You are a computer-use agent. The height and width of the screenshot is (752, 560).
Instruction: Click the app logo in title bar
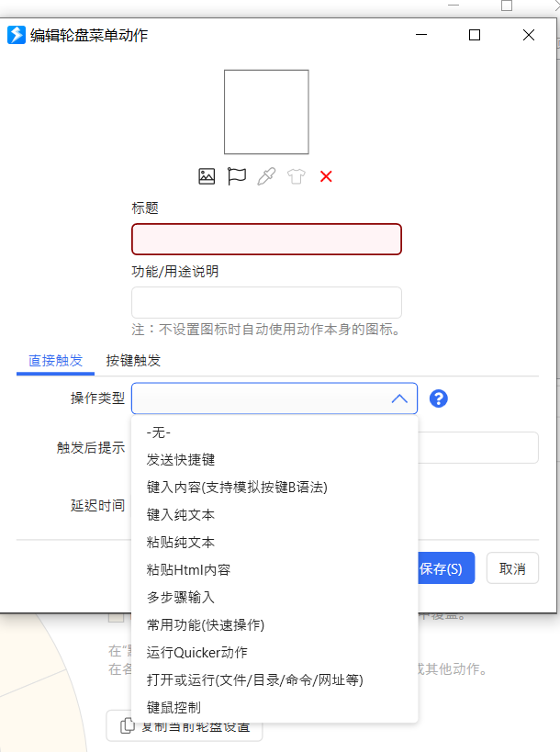point(17,36)
